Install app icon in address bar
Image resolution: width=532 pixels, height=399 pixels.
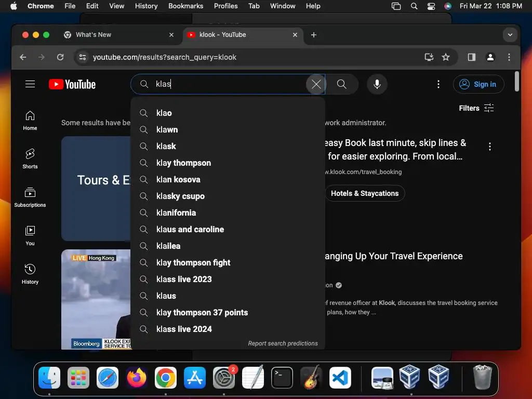click(x=429, y=57)
